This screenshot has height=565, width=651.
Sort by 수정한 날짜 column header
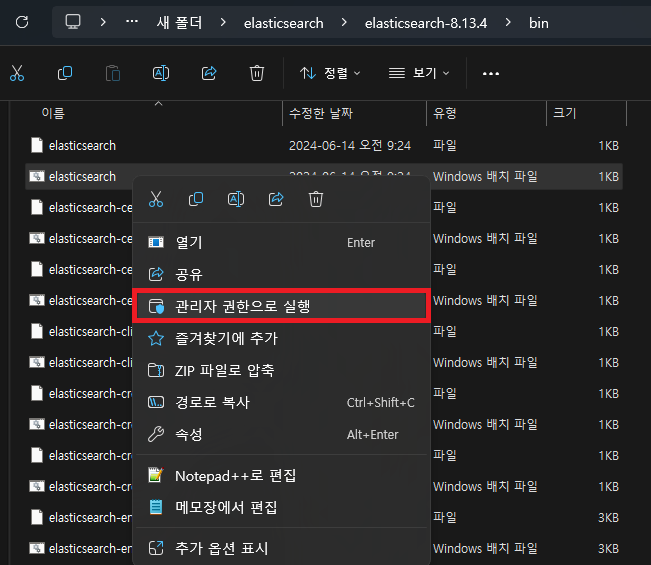[354, 113]
